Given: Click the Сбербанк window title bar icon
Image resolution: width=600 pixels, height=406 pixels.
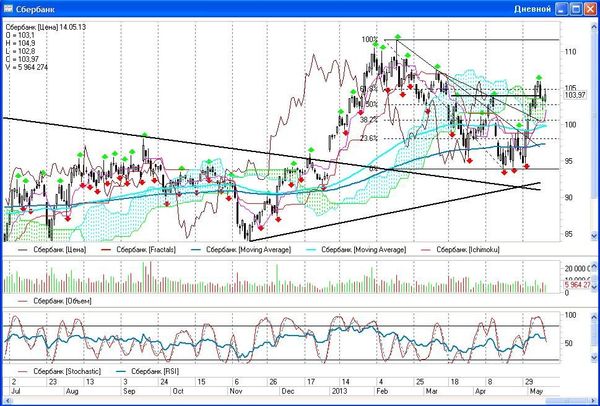Looking at the screenshot, I should [x=8, y=9].
